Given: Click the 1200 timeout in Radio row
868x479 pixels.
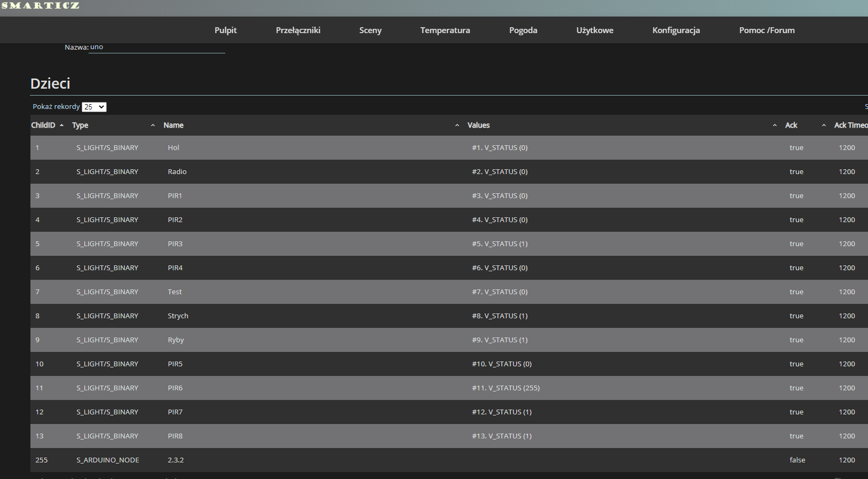Looking at the screenshot, I should [x=847, y=171].
